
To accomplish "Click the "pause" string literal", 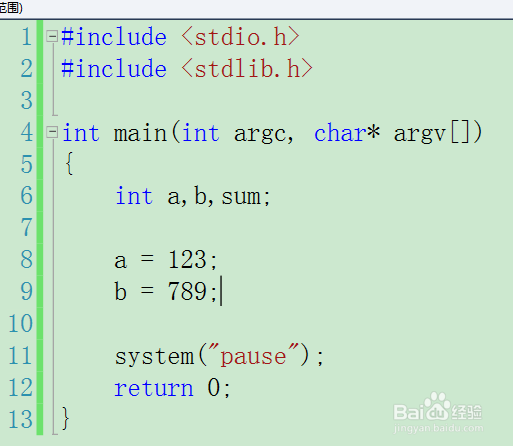I will [253, 356].
